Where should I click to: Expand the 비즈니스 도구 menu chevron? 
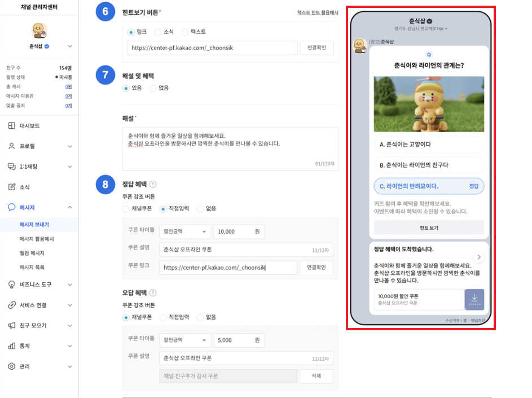point(70,285)
